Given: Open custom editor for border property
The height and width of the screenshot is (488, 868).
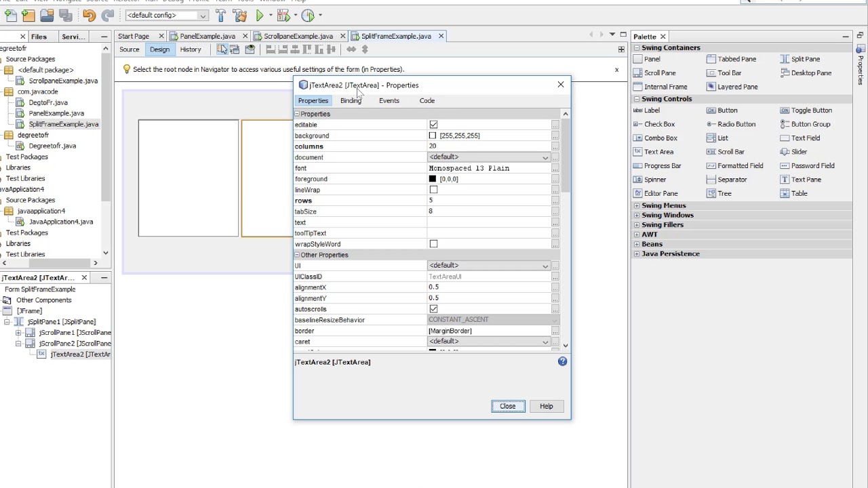Looking at the screenshot, I should 555,331.
